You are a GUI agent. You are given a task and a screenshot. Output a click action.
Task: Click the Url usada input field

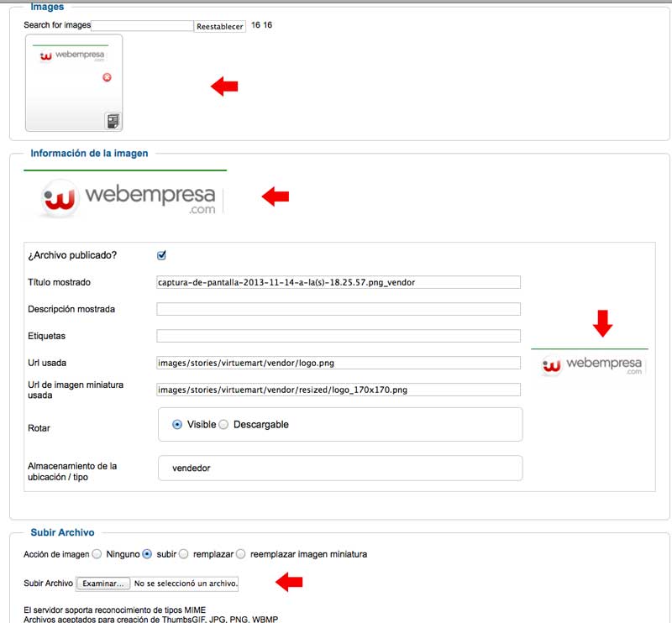coord(339,363)
